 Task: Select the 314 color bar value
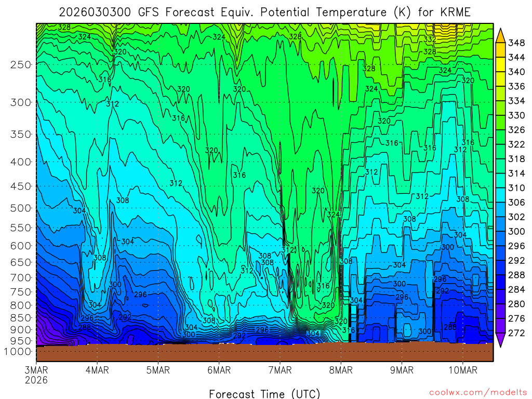point(516,174)
